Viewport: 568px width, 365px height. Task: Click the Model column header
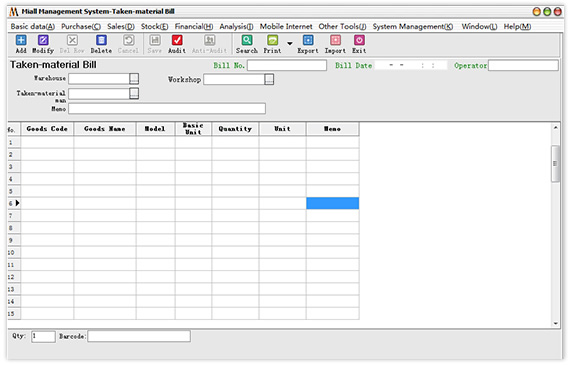click(155, 129)
